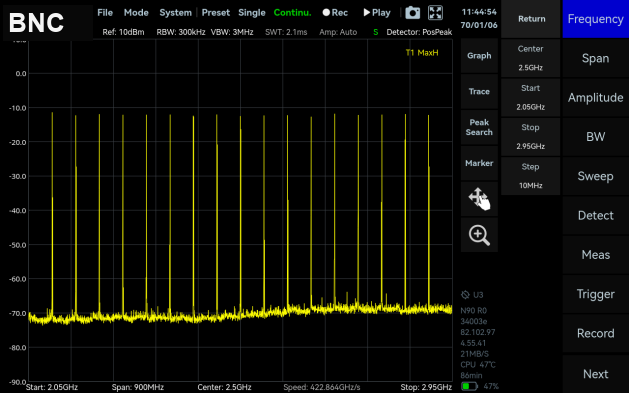
Task: Click the Speed: 422.864GHz/s footer label
Action: 322,387
